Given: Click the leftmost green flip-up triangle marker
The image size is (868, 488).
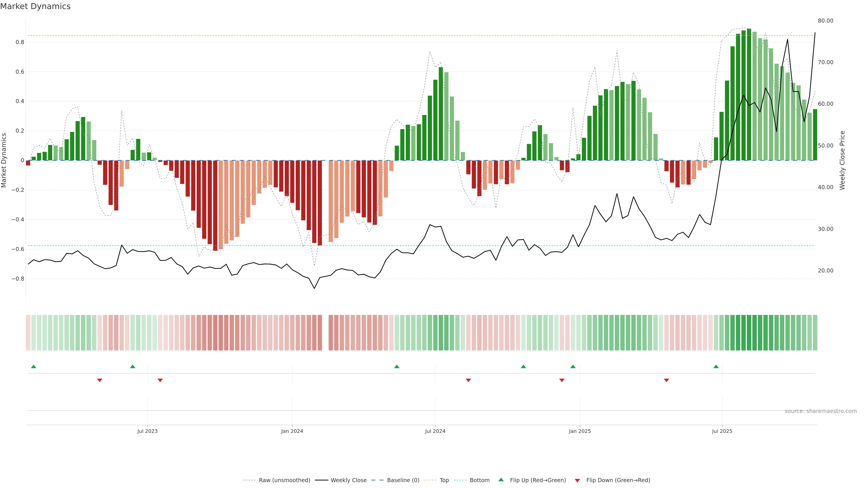Looking at the screenshot, I should point(33,366).
